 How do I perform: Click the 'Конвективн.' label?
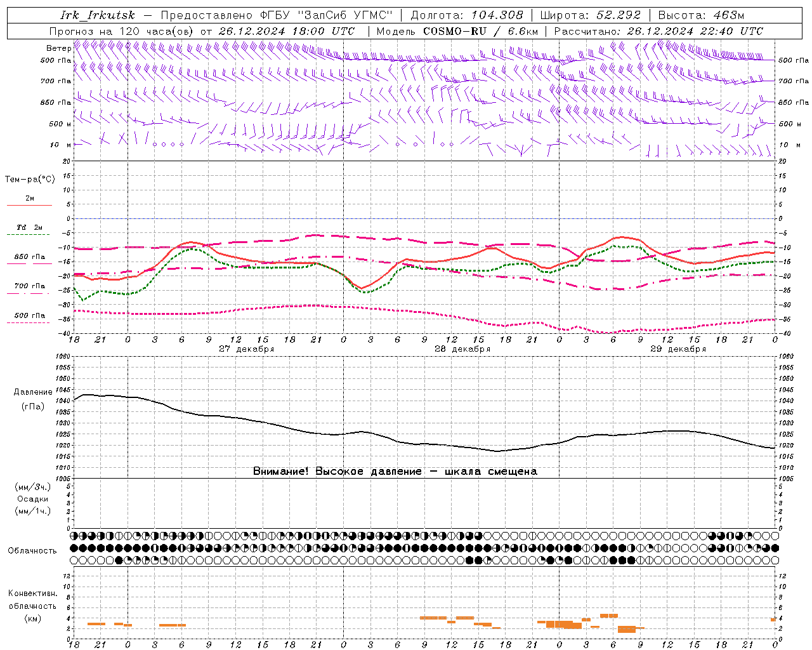point(33,594)
